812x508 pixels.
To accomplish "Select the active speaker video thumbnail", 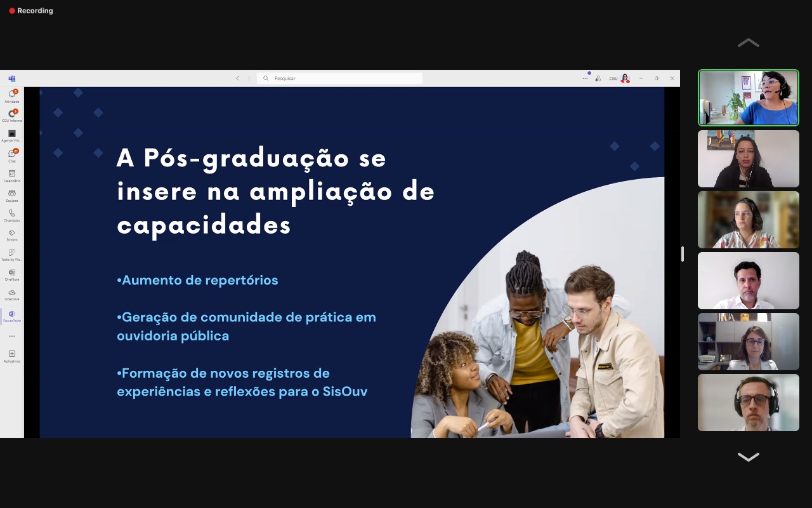I will point(749,98).
